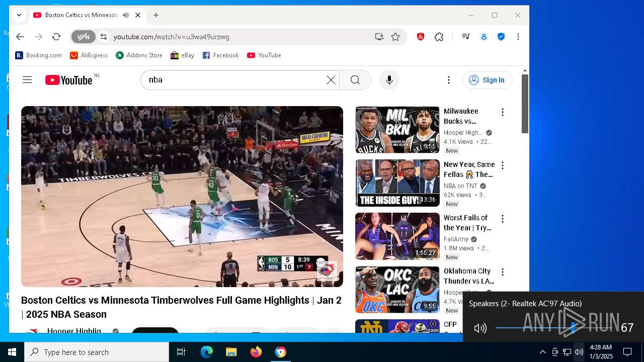Screen dimensions: 644x362
Task: Open File Explorer from taskbar
Action: [231, 352]
